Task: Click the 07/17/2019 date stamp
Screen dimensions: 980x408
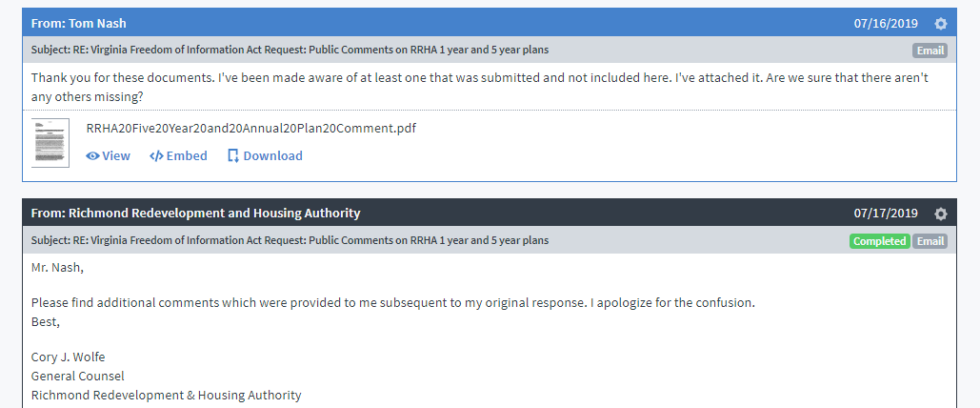Action: (886, 214)
